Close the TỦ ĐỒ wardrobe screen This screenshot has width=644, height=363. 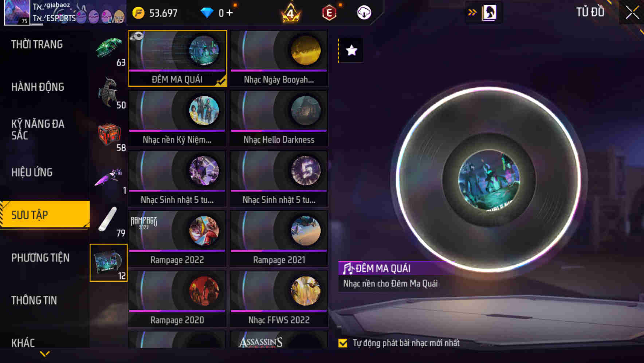click(x=632, y=12)
